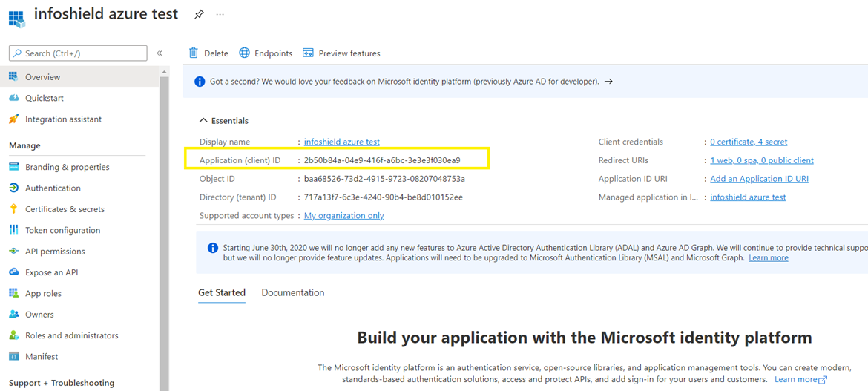Click the Integration assistant rocket icon
868x391 pixels.
point(14,119)
